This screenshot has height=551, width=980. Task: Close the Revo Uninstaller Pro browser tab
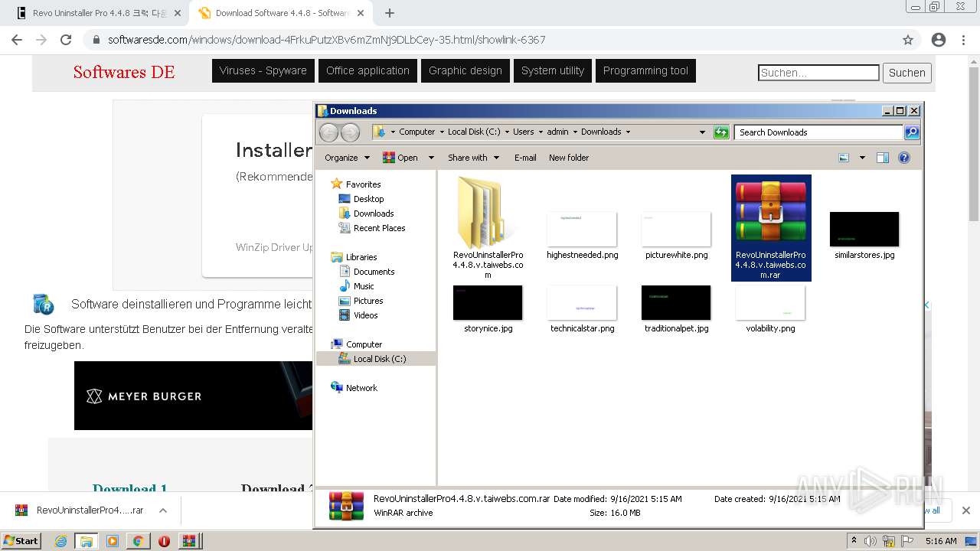177,13
